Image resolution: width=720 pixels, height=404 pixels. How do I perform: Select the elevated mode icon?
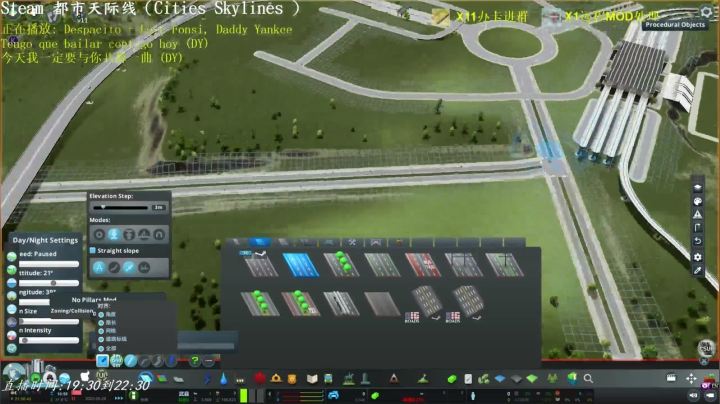tap(129, 235)
